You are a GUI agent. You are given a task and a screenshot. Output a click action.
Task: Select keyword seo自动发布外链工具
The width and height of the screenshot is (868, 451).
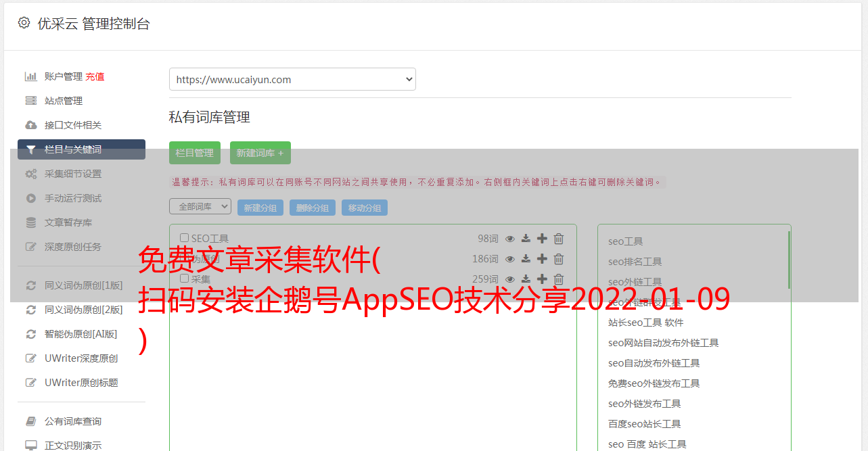[654, 363]
